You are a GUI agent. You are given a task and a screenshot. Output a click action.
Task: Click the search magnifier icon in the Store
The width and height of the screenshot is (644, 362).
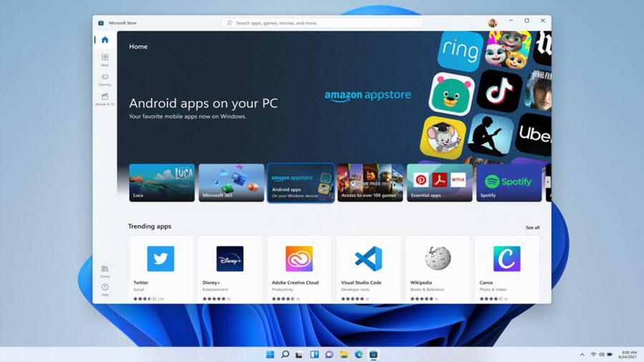click(x=230, y=23)
